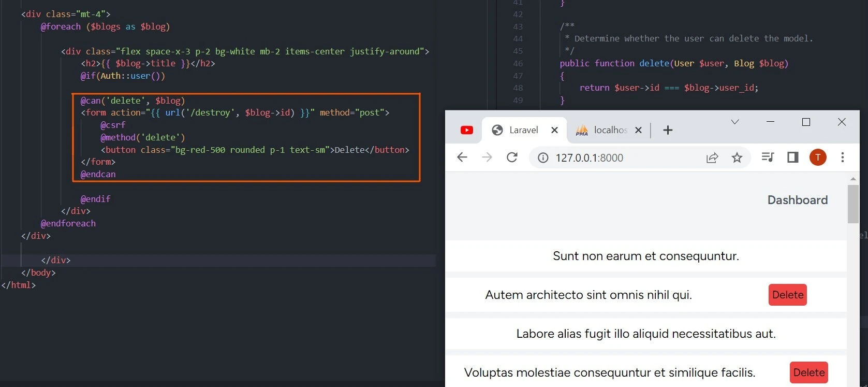Image resolution: width=868 pixels, height=387 pixels.
Task: Reload the 127.0.0.1:8000 page
Action: (x=512, y=157)
